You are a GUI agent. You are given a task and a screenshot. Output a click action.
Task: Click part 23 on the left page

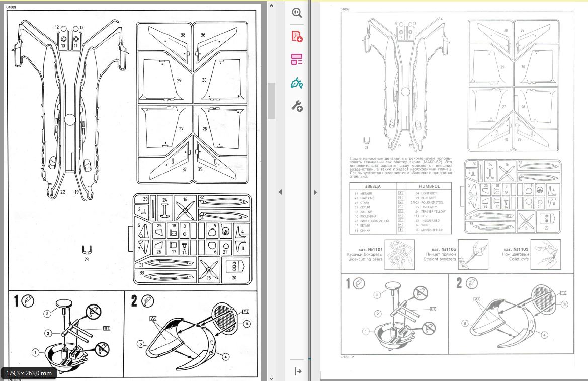coord(86,251)
